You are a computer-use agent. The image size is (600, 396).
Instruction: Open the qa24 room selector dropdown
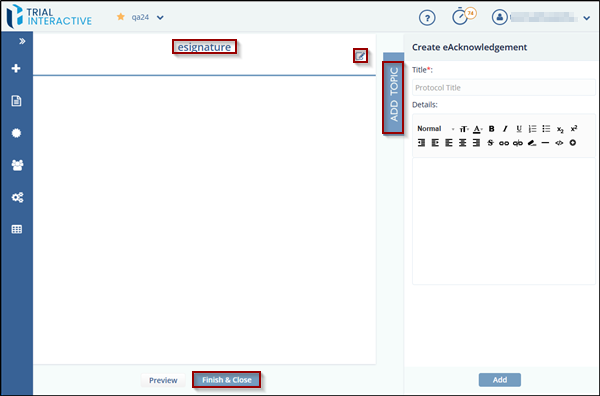[147, 17]
